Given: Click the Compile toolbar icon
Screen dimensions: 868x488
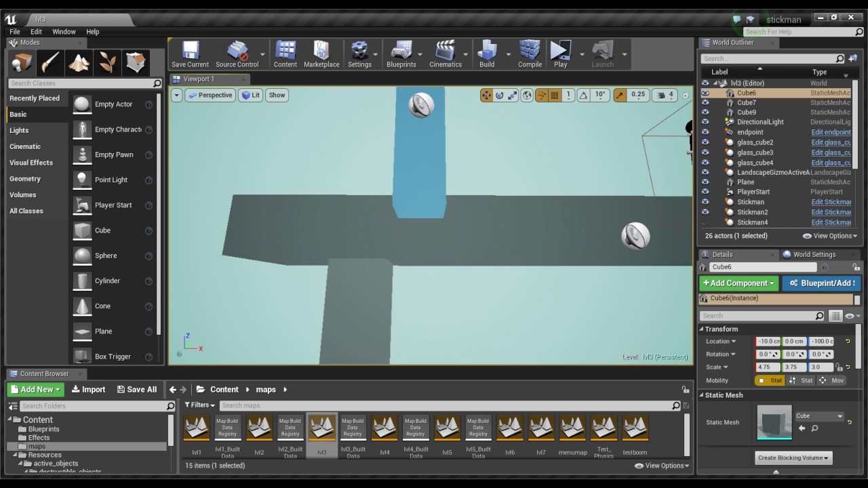Looking at the screenshot, I should (530, 54).
